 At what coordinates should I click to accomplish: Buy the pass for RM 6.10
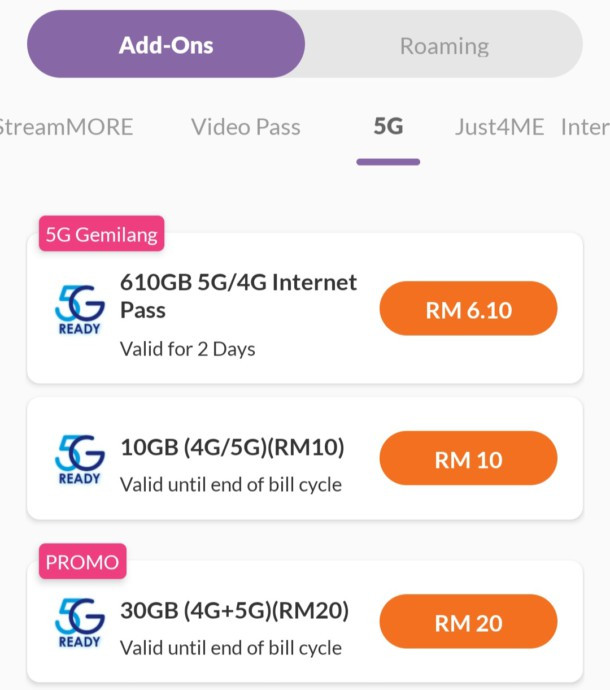[468, 309]
